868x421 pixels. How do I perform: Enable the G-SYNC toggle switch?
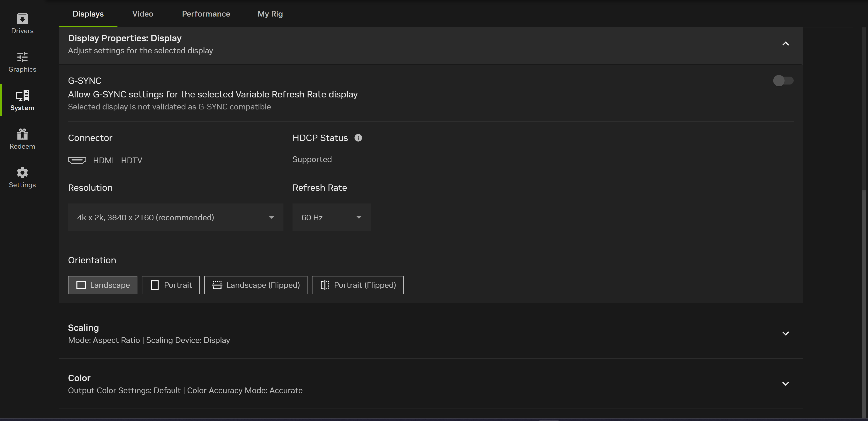tap(783, 81)
